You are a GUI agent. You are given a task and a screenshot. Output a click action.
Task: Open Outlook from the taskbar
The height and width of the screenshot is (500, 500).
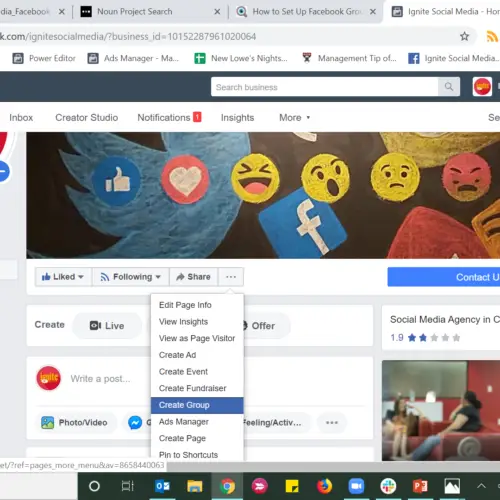click(162, 486)
